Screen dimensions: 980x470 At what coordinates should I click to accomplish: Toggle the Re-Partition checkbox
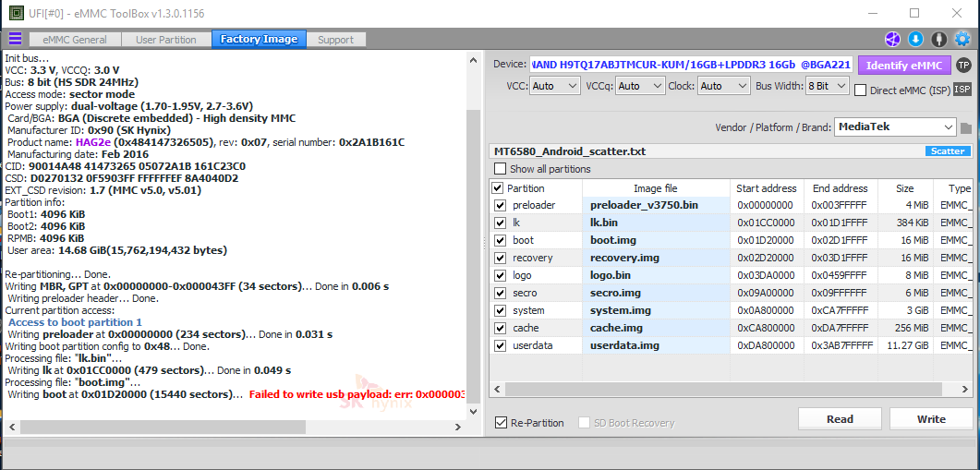point(501,423)
